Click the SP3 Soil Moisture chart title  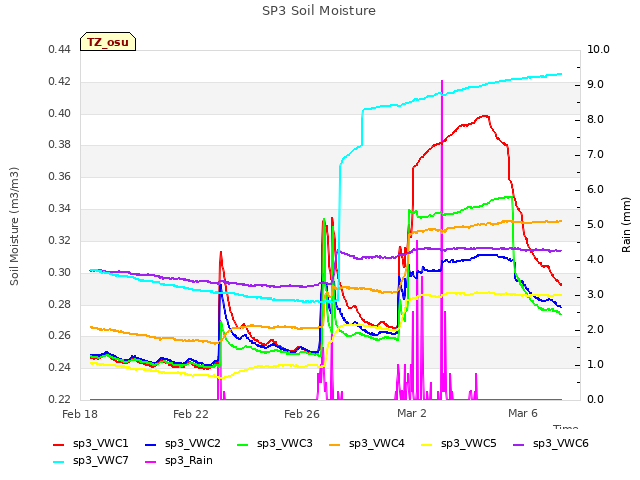click(319, 11)
